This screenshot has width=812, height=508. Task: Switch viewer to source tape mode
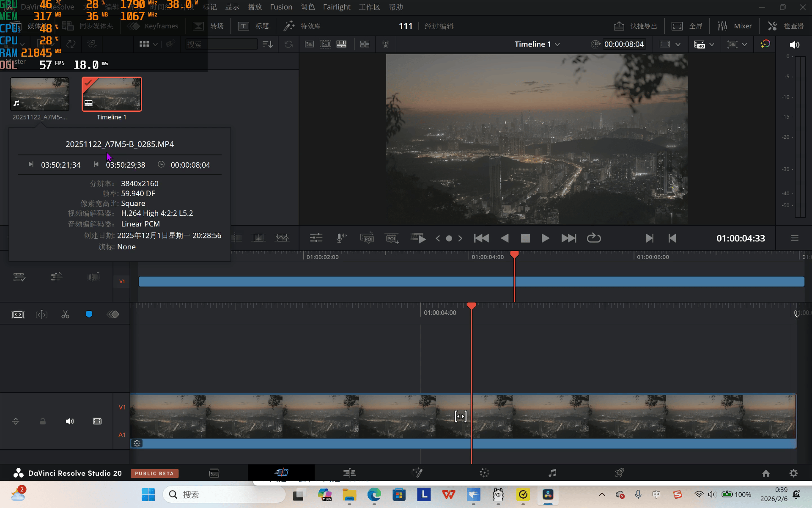pos(325,44)
